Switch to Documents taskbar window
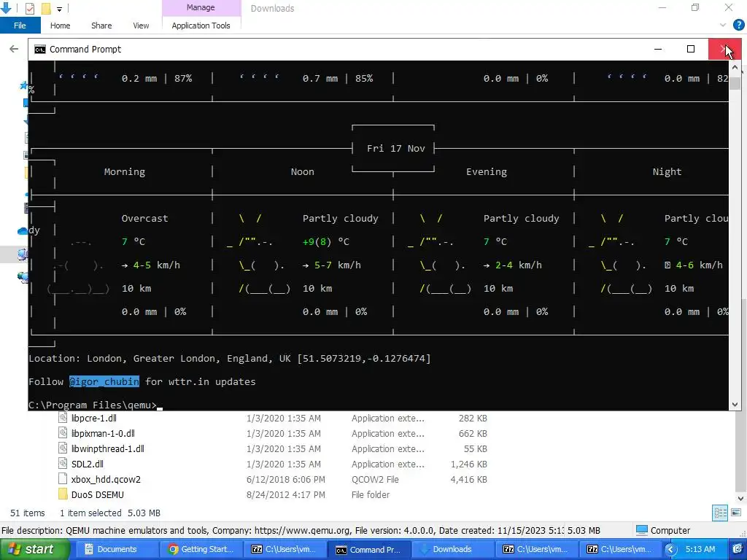 coord(117,549)
